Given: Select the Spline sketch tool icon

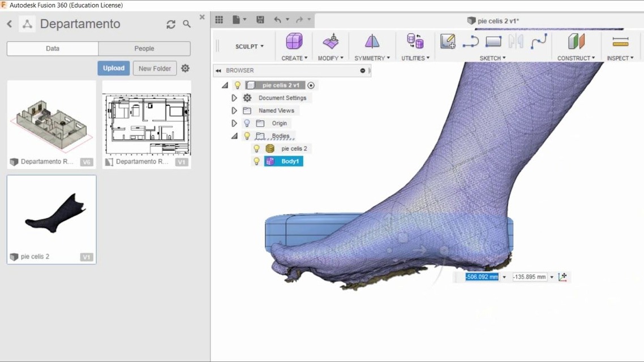Looking at the screenshot, I should click(x=538, y=41).
